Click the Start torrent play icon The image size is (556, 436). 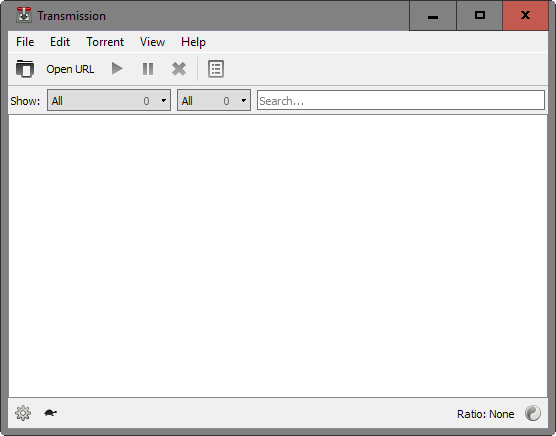point(117,68)
